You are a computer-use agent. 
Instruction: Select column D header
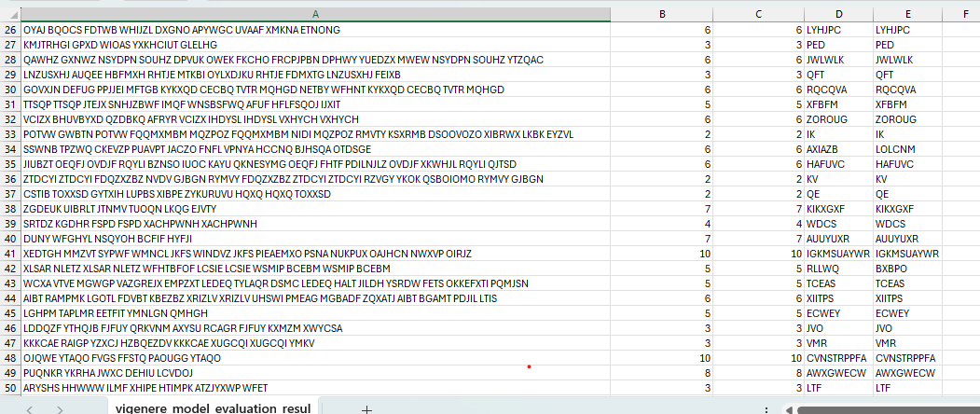pos(838,14)
